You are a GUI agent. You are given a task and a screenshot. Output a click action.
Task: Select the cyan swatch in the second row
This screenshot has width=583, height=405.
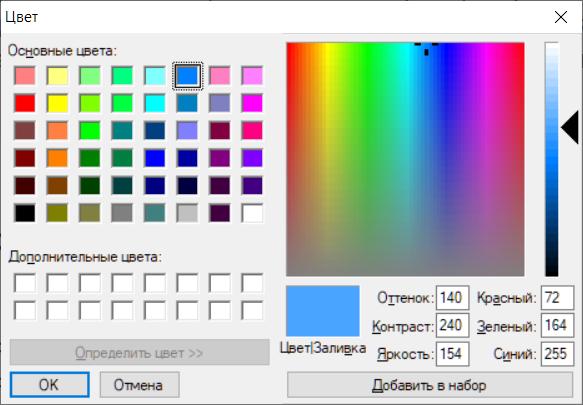coord(155,103)
